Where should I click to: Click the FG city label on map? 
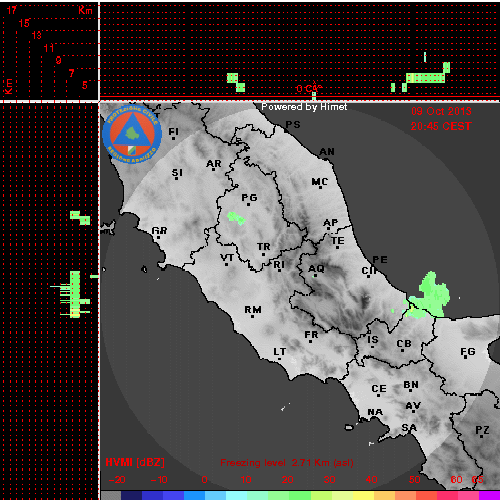(x=468, y=352)
